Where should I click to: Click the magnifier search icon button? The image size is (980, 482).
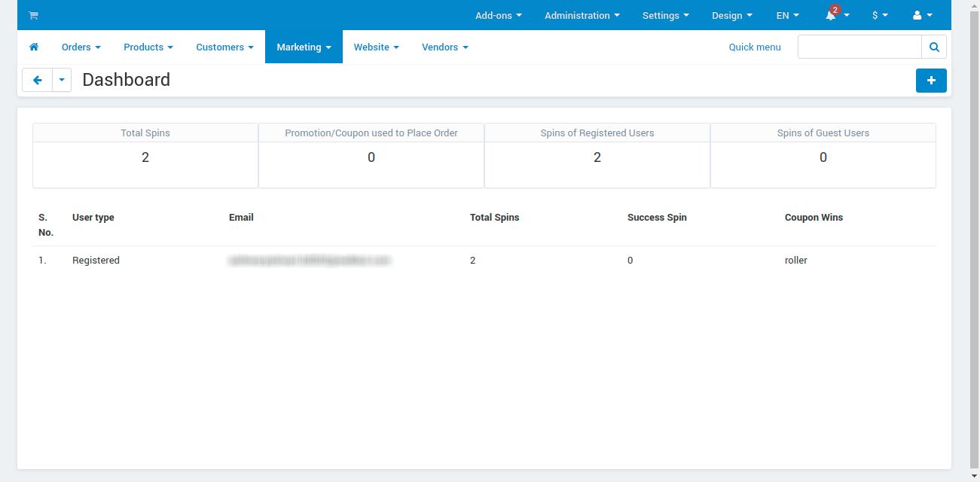click(934, 47)
